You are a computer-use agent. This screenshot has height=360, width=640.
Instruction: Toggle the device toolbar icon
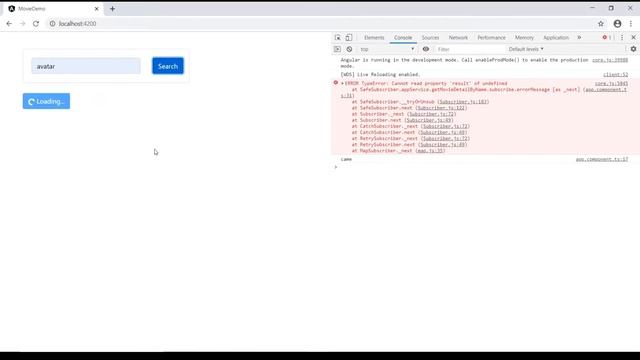[x=349, y=38]
